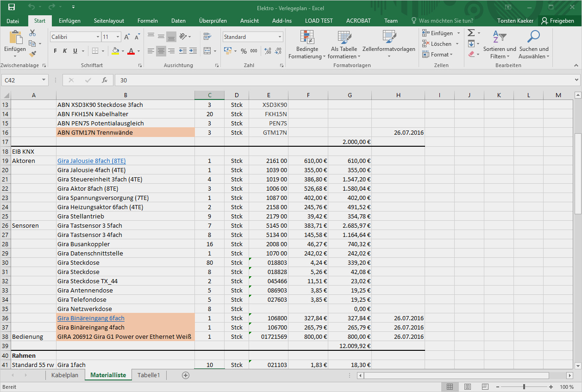Open the Calibri font name dropdown
582x392 pixels.
[98, 37]
